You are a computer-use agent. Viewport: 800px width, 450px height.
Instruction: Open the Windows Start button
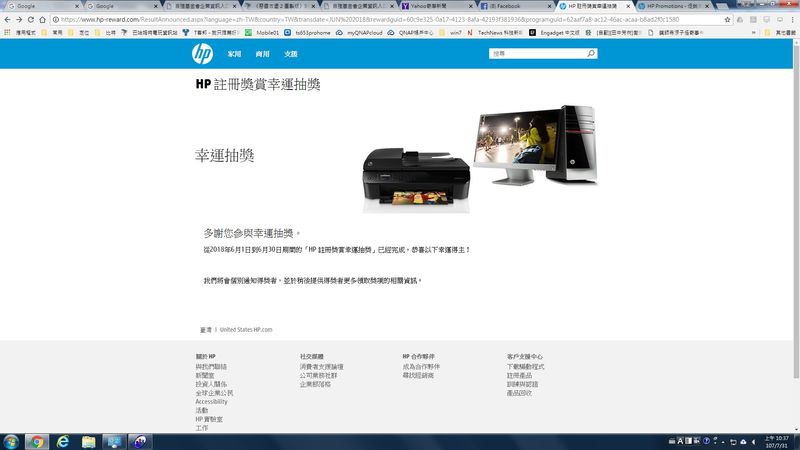(x=11, y=442)
